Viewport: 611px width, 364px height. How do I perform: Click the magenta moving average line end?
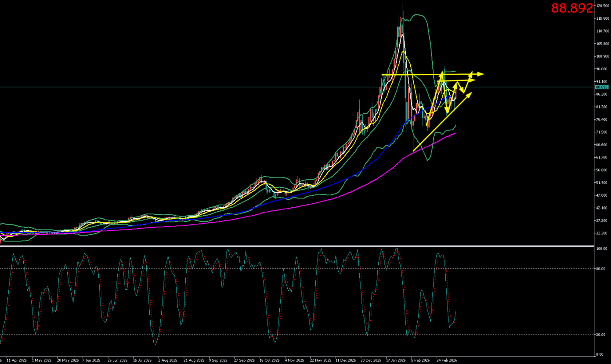[455, 133]
